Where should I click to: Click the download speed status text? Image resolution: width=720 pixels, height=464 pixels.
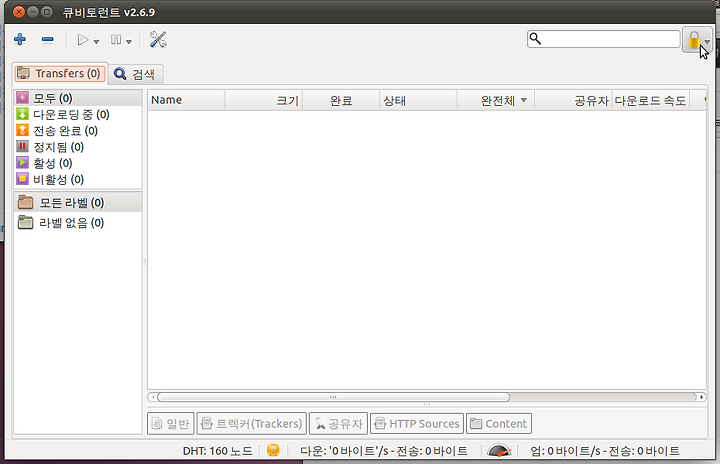coord(384,451)
